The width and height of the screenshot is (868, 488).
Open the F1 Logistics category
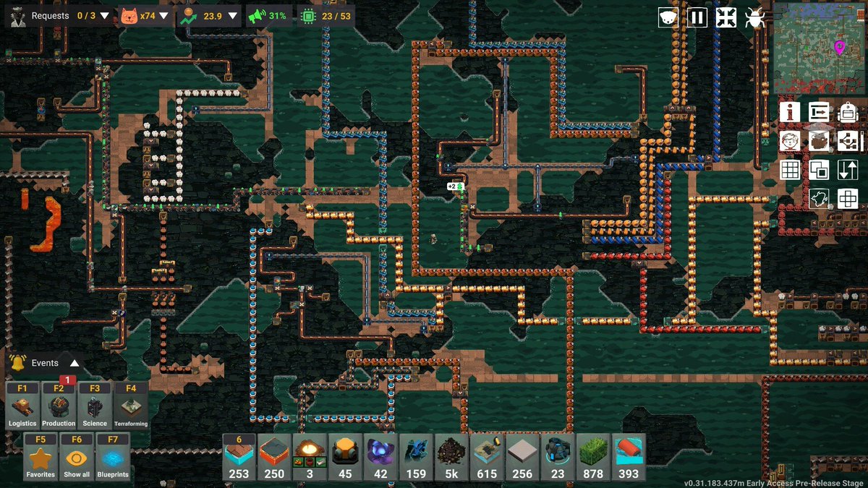[22, 406]
